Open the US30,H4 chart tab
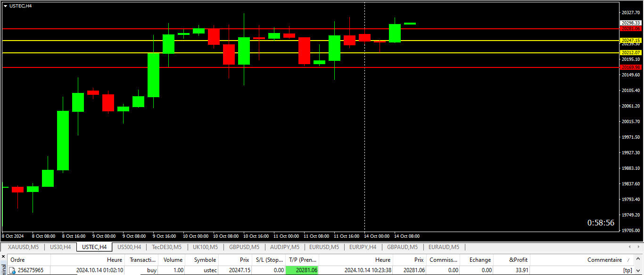Image resolution: width=644 pixels, height=275 pixels. (60, 247)
